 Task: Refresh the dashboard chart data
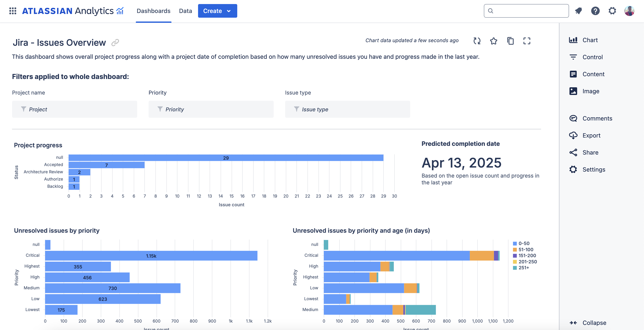coord(477,41)
